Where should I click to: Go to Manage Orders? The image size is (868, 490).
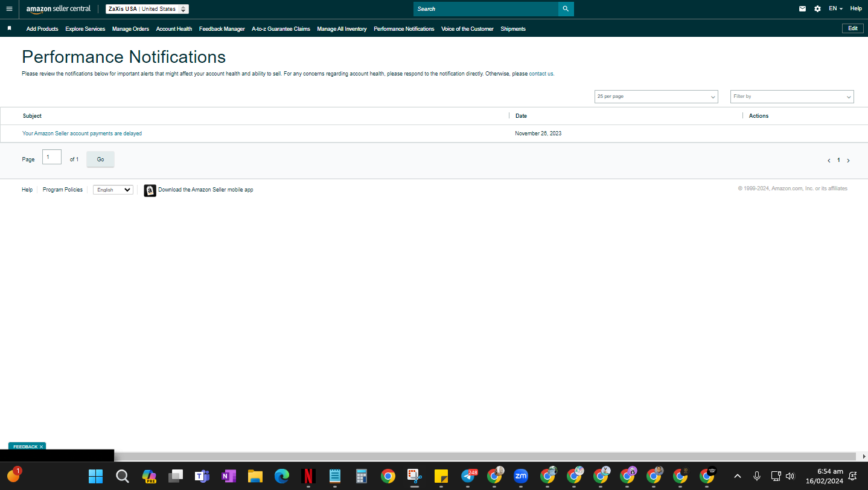(130, 29)
